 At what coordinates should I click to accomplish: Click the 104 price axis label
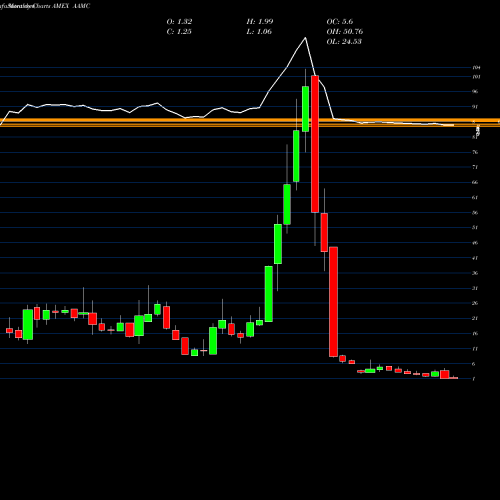(476, 68)
